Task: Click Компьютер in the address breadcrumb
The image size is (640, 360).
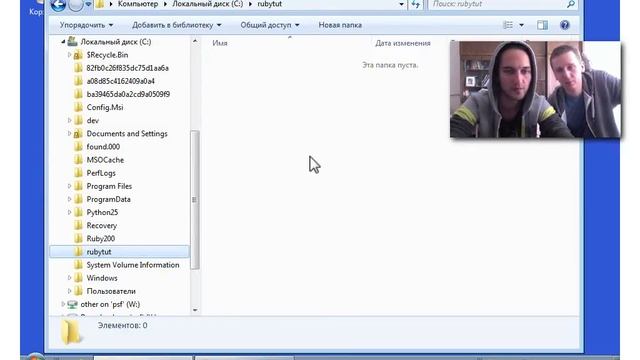Action: (x=138, y=4)
